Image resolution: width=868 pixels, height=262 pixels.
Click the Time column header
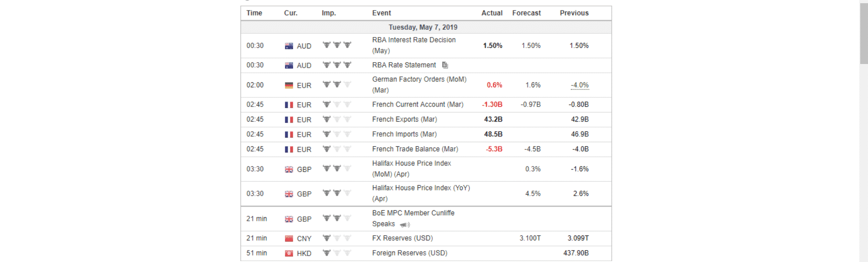pyautogui.click(x=254, y=13)
